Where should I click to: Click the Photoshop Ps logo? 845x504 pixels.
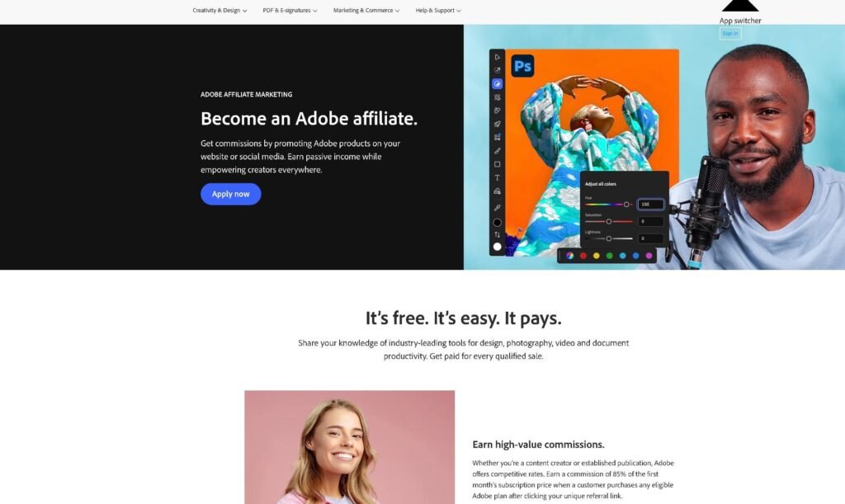[x=522, y=66]
